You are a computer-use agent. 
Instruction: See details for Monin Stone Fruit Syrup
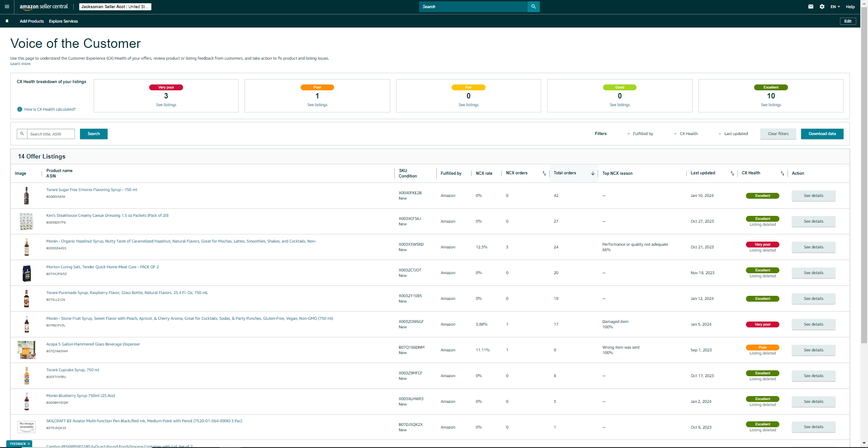pos(813,324)
